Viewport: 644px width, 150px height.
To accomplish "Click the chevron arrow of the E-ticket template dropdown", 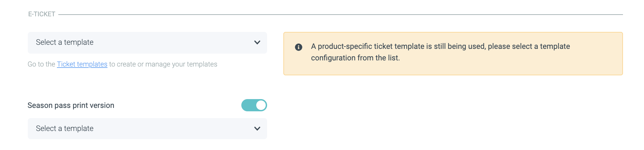I will tap(257, 42).
